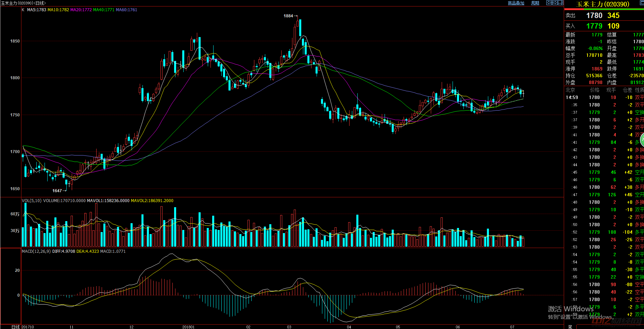Screen dimensions: 644x329
Task: Click the 1884 high price marker
Action: click(288, 16)
